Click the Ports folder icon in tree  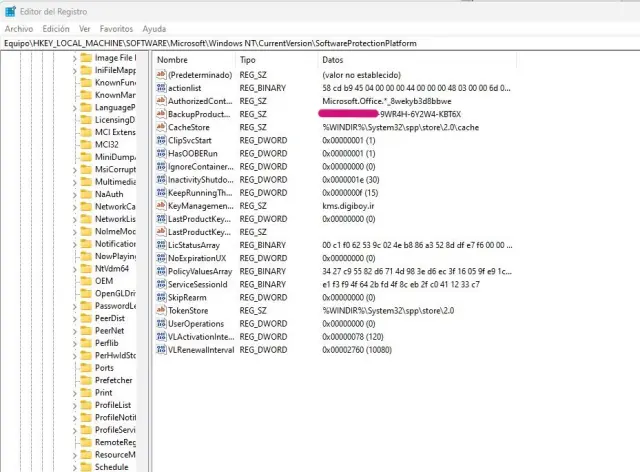click(x=86, y=367)
